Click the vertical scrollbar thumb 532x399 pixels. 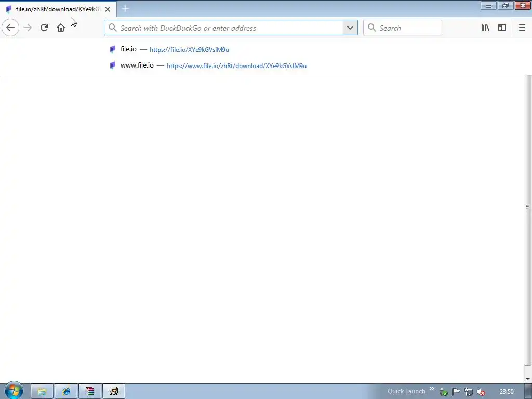pyautogui.click(x=528, y=220)
